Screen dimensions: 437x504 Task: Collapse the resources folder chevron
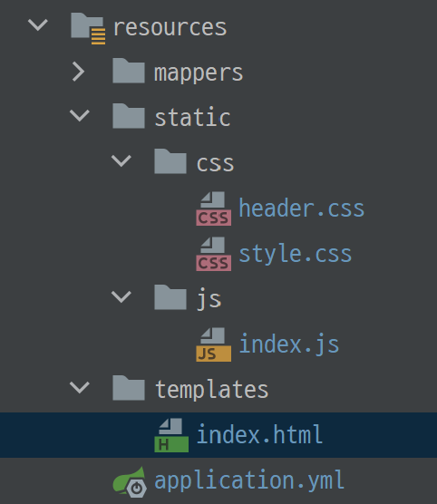pos(38,24)
